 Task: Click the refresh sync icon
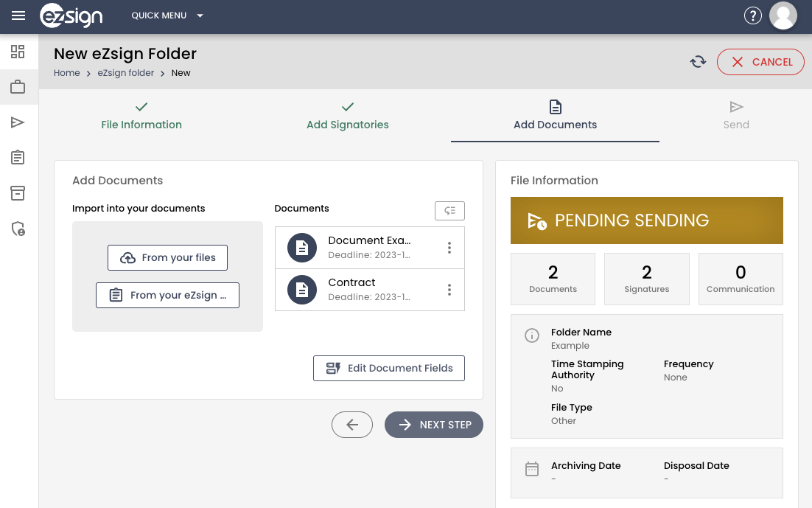tap(698, 62)
